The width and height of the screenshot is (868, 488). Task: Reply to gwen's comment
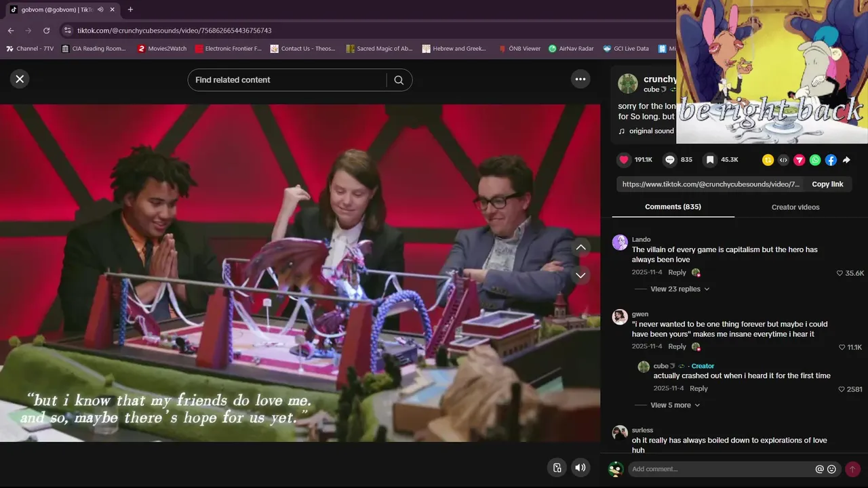(677, 346)
